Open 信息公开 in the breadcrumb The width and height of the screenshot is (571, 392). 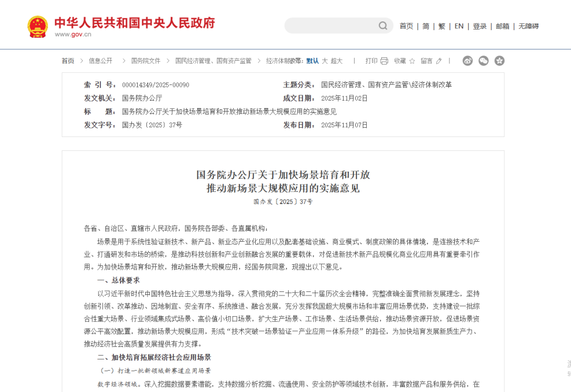pyautogui.click(x=101, y=61)
